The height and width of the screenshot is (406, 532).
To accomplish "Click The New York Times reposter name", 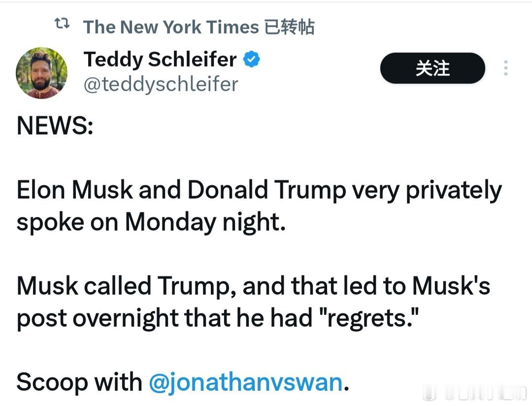I will tap(171, 27).
